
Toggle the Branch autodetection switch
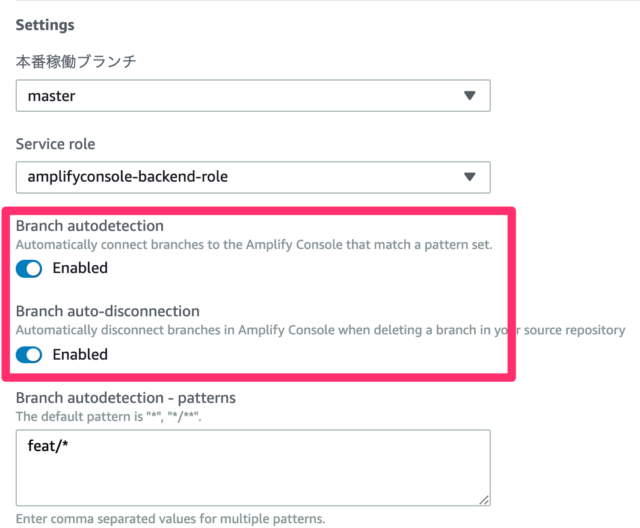point(29,269)
